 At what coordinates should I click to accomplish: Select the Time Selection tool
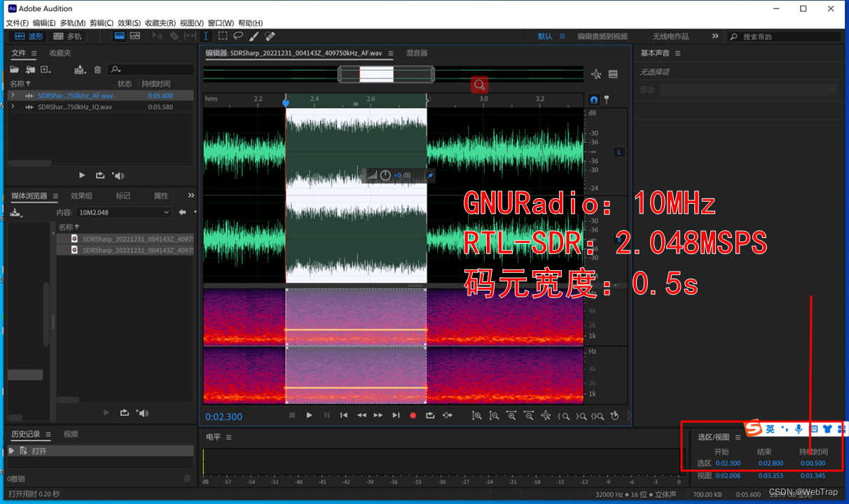206,36
